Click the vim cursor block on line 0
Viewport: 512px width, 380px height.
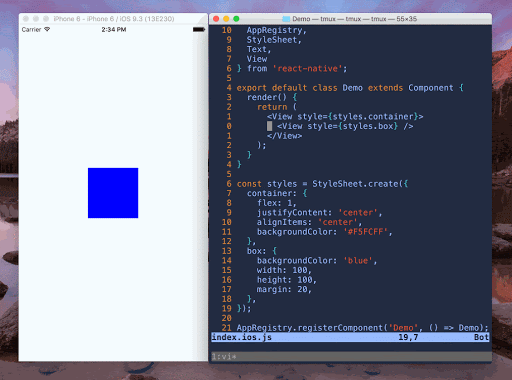point(269,126)
